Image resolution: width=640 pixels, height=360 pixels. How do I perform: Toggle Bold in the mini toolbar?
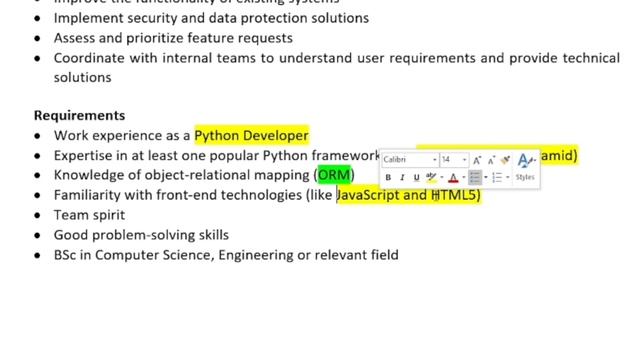click(x=388, y=178)
